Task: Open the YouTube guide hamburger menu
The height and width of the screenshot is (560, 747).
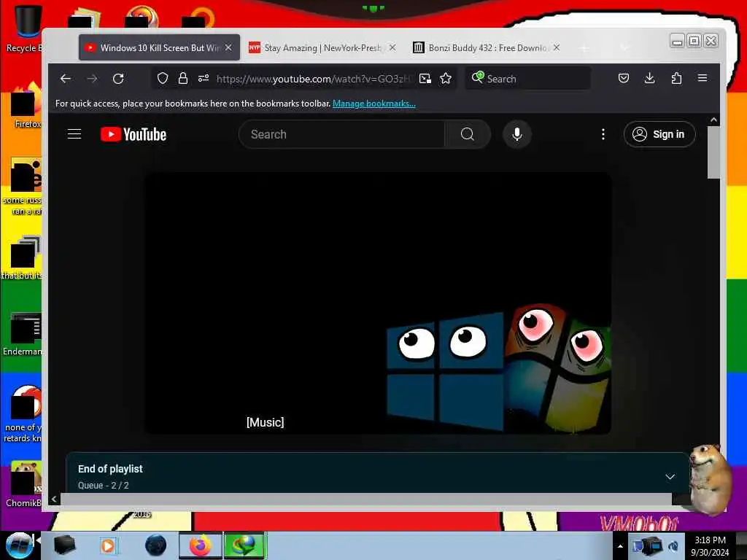Action: 74,134
